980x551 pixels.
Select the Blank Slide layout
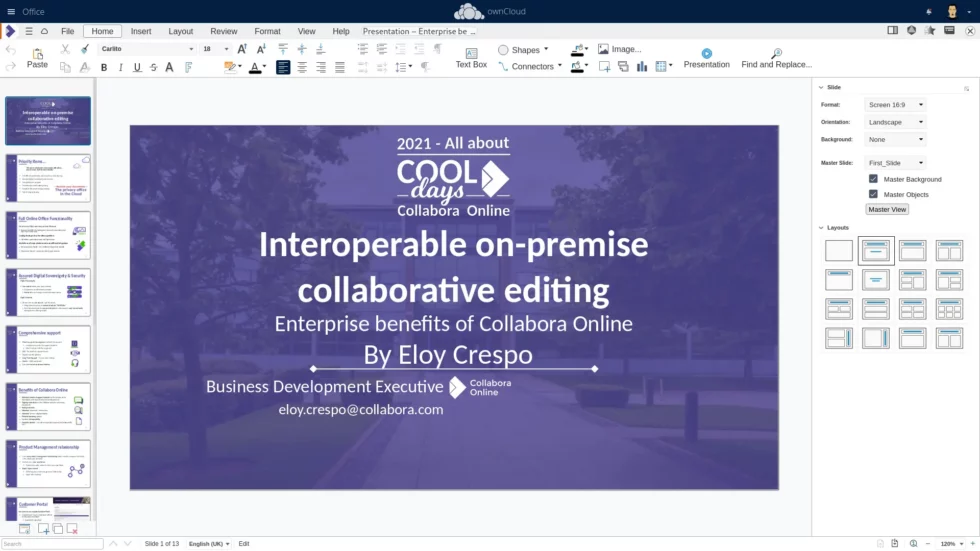(x=839, y=251)
